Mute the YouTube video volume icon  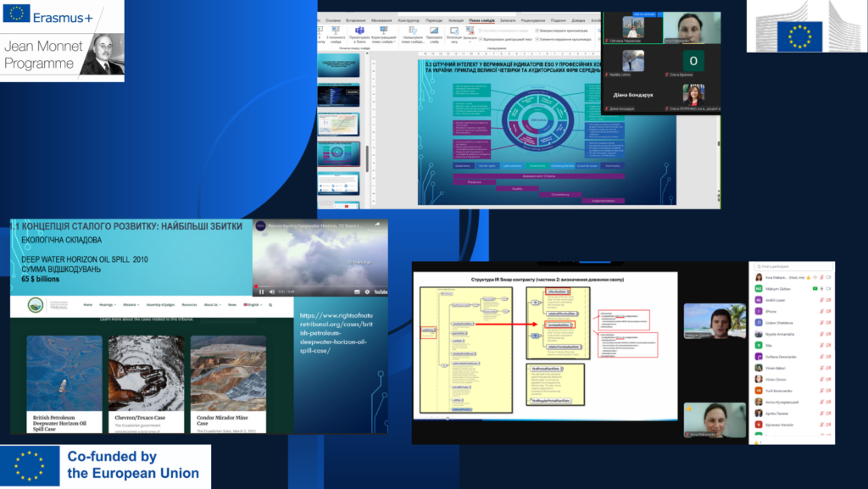point(271,292)
